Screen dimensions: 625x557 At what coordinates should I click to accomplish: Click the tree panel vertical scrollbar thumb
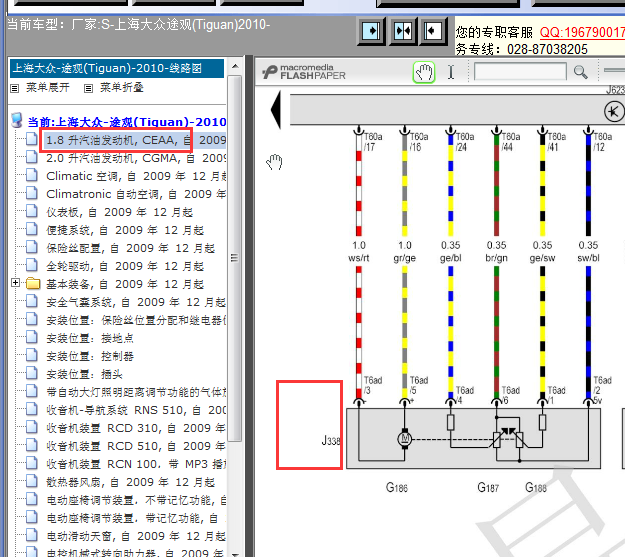[x=235, y=258]
